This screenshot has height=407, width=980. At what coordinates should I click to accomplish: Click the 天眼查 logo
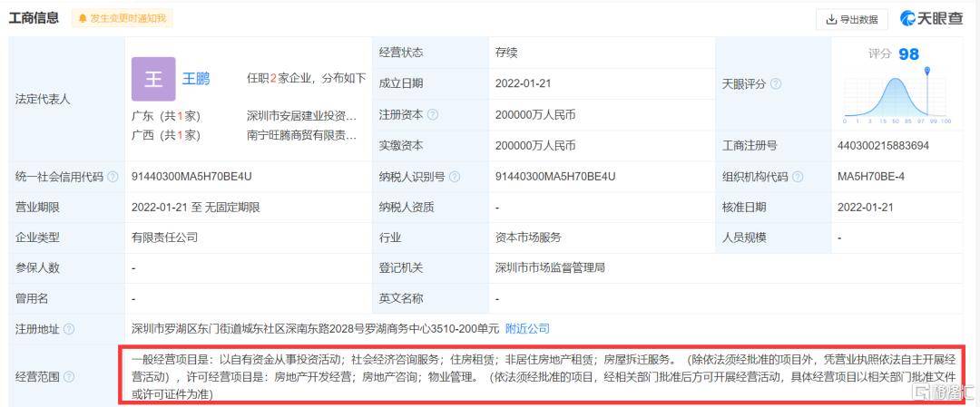point(931,18)
